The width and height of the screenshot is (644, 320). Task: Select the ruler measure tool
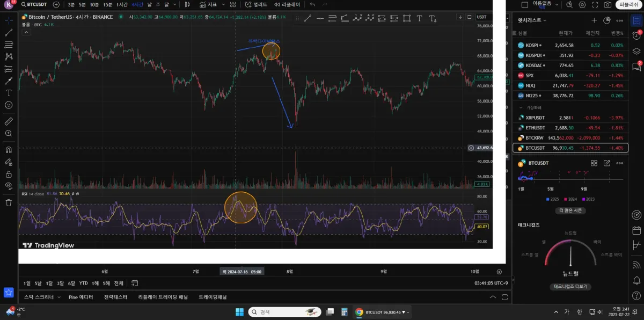coord(9,121)
